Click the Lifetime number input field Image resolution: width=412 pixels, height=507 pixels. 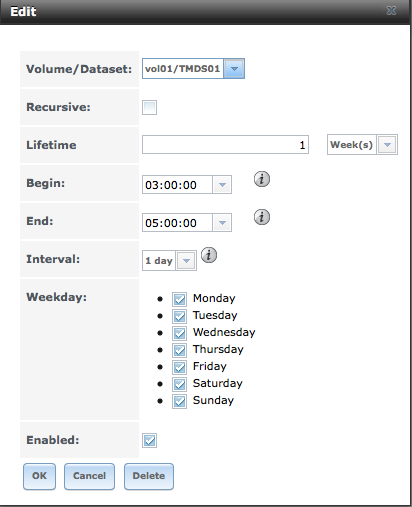(225, 145)
